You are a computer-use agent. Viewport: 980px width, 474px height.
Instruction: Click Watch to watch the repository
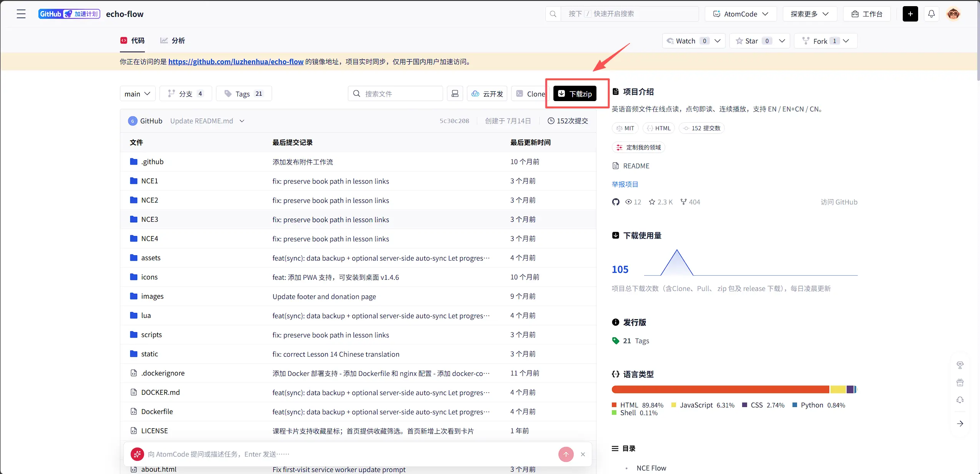686,41
